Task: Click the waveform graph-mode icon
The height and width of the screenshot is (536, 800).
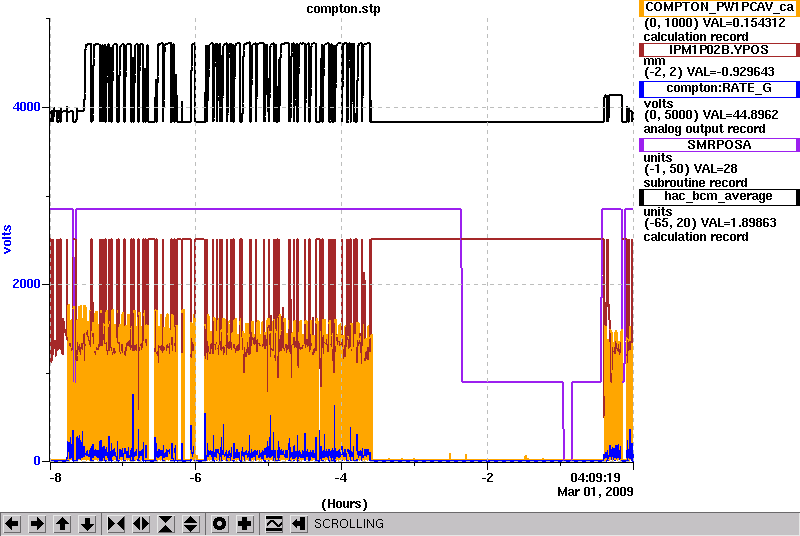Action: point(274,524)
